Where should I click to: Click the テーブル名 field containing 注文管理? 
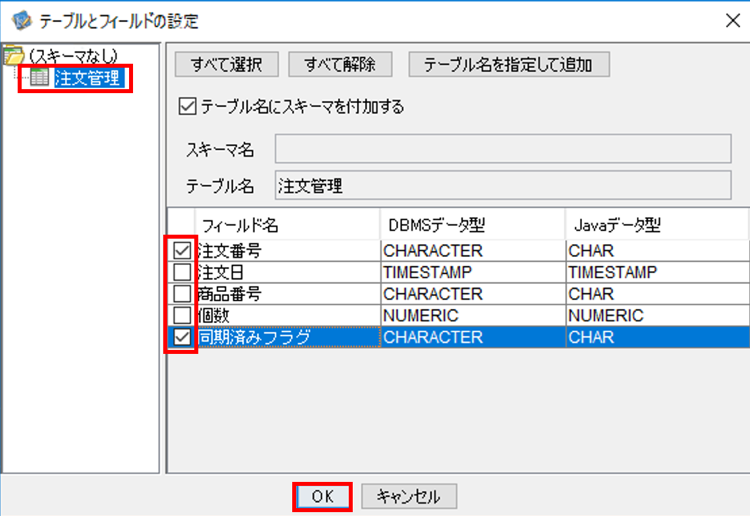[503, 185]
